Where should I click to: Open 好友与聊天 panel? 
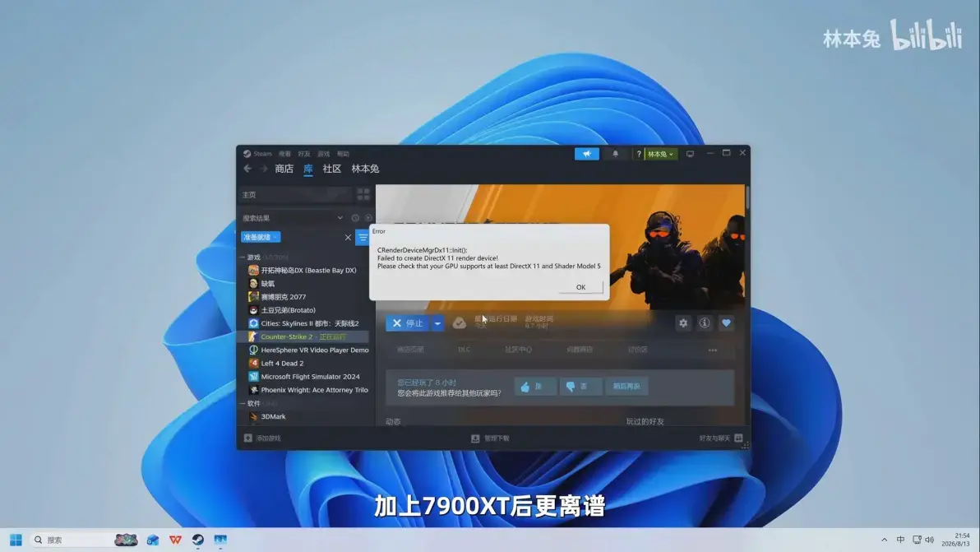point(721,438)
